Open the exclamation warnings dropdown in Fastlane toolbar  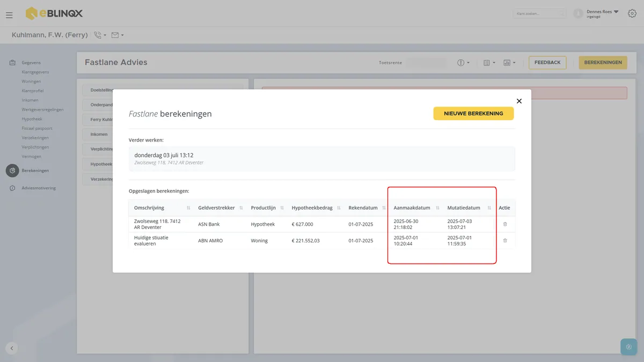(x=464, y=63)
